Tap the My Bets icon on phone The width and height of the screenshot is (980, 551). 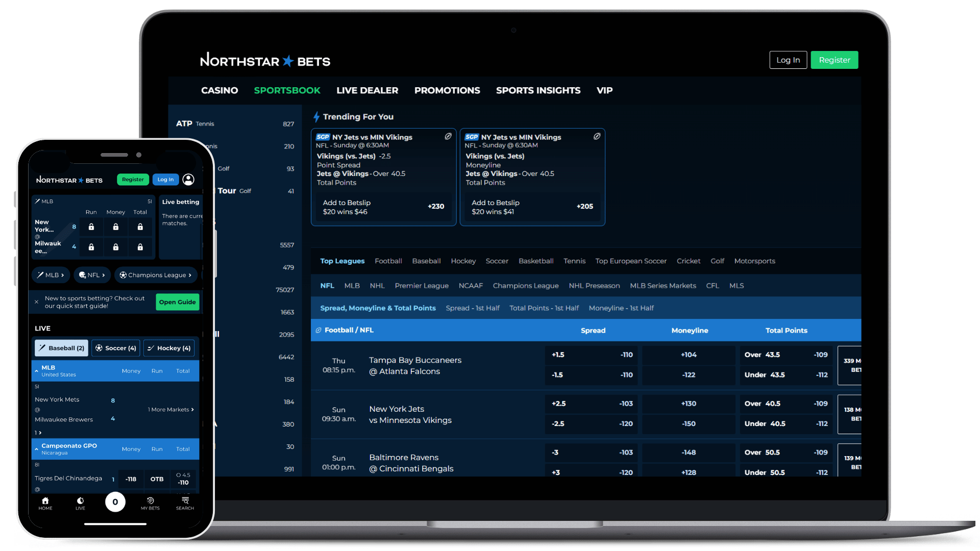pyautogui.click(x=150, y=504)
